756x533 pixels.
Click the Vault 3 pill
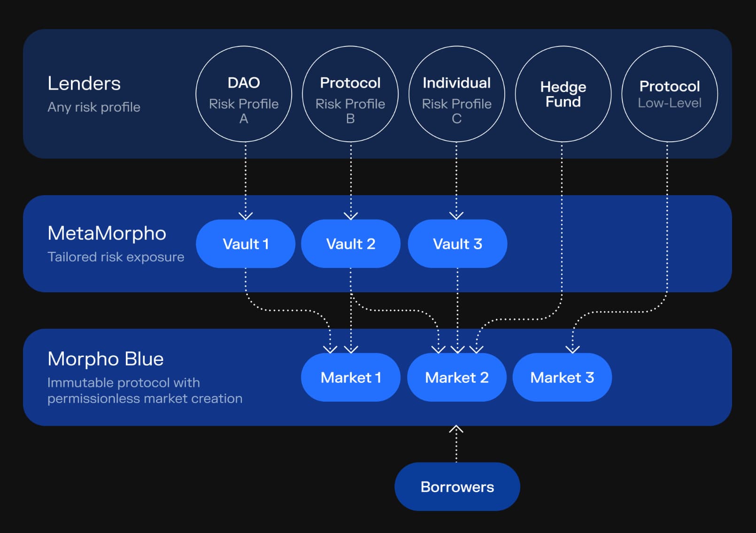457,244
